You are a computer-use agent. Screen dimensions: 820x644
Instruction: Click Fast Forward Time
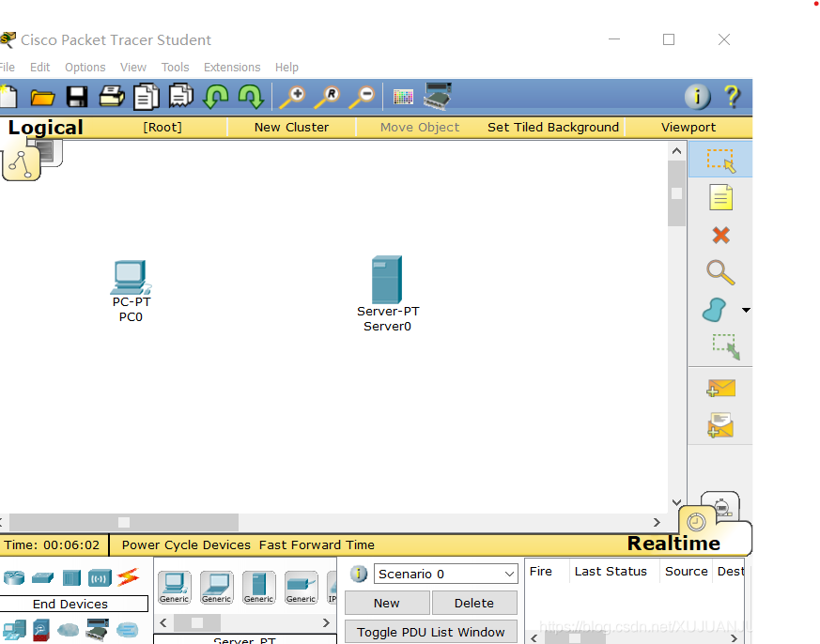point(317,544)
